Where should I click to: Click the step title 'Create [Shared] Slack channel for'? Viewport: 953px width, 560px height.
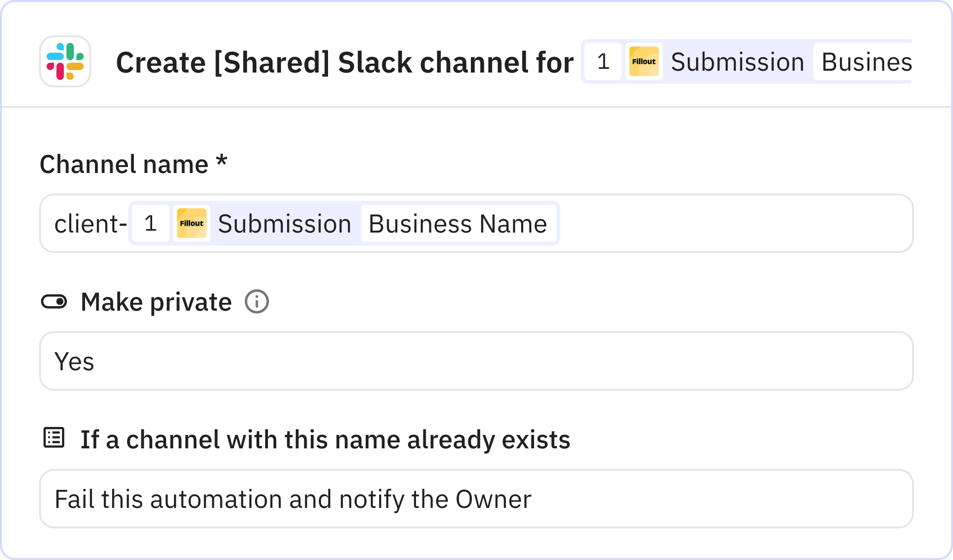point(345,62)
